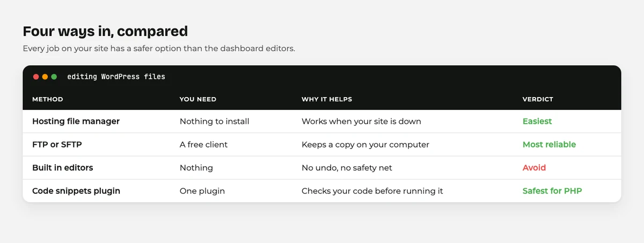Select the 'FTP or SFTP' cell
The height and width of the screenshot is (243, 644).
click(57, 144)
